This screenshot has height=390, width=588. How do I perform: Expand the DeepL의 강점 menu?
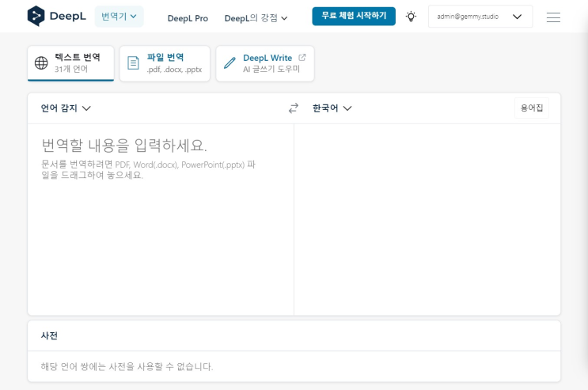(256, 18)
